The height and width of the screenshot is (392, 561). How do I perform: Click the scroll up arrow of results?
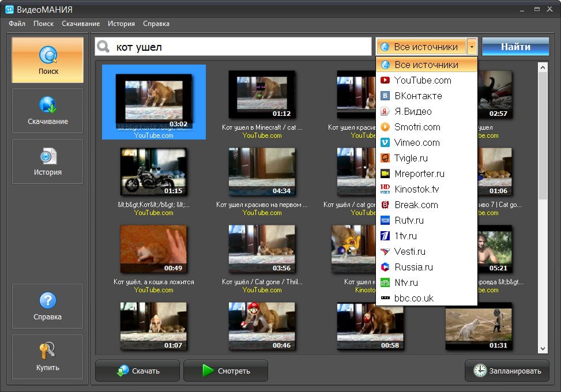coord(543,67)
